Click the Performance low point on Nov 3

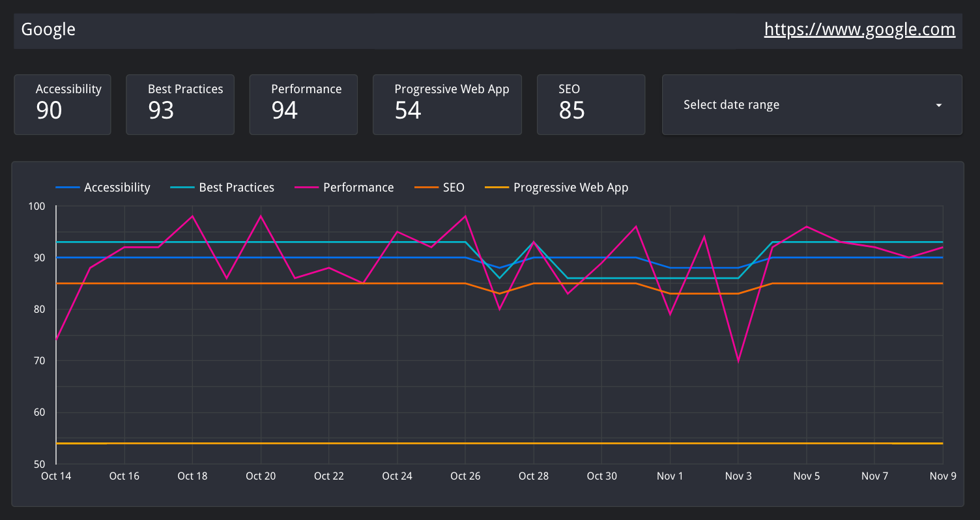tap(738, 361)
